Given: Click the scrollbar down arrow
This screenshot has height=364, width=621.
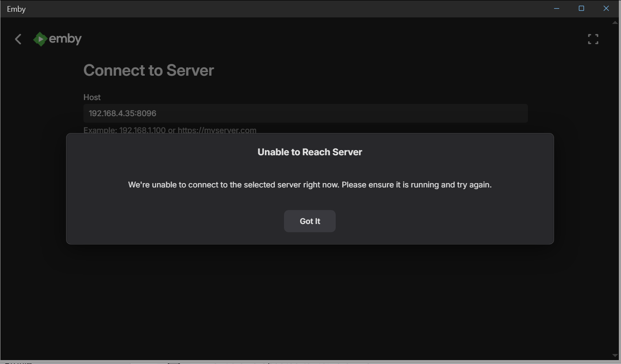Looking at the screenshot, I should 615,356.
